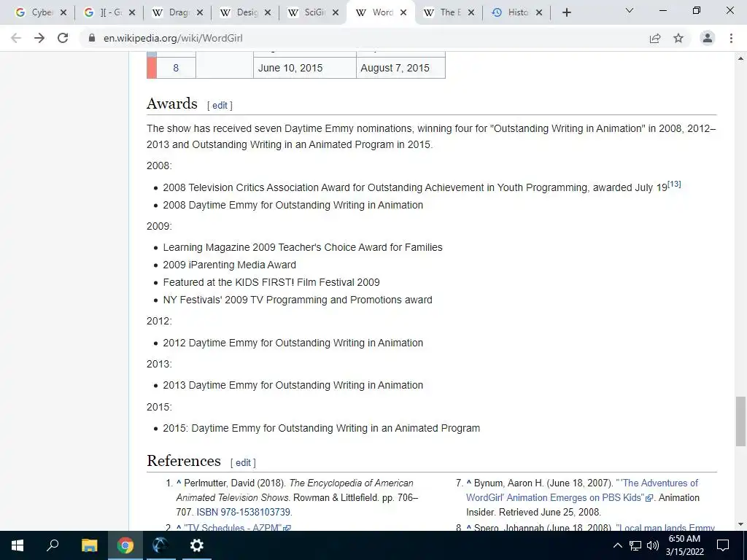Open the Windows Start menu
Image resolution: width=747 pixels, height=560 pixels.
click(18, 545)
